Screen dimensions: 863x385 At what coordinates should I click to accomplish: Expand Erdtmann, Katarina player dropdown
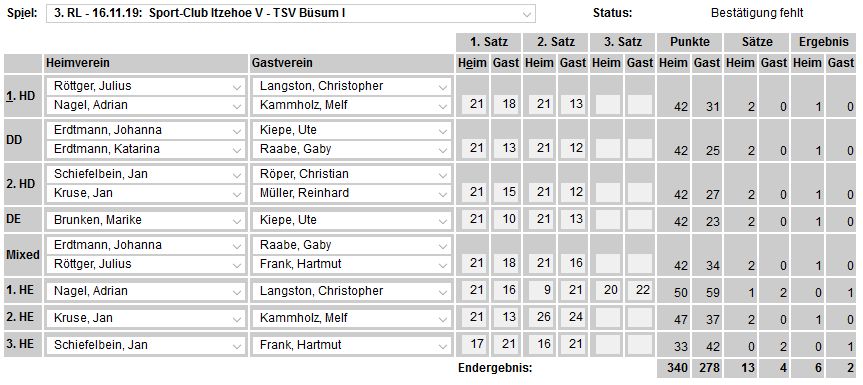pos(145,149)
